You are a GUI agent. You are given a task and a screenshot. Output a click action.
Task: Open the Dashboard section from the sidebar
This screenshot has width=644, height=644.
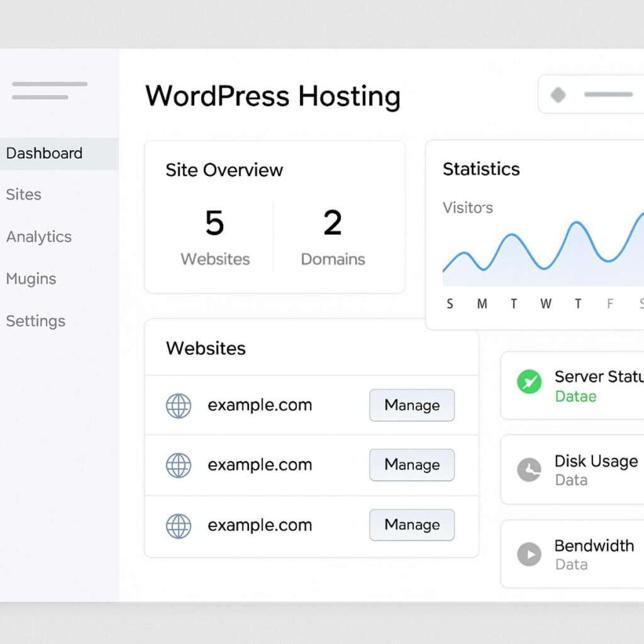pos(44,153)
